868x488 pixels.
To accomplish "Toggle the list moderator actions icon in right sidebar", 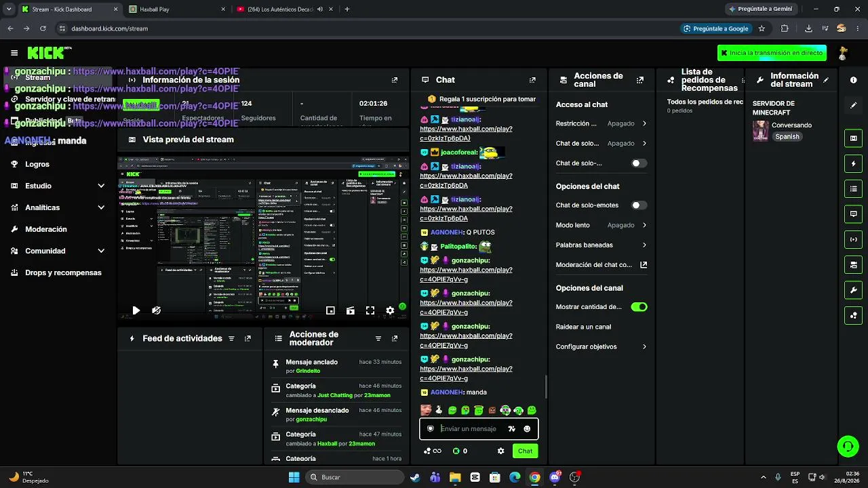I will [853, 188].
